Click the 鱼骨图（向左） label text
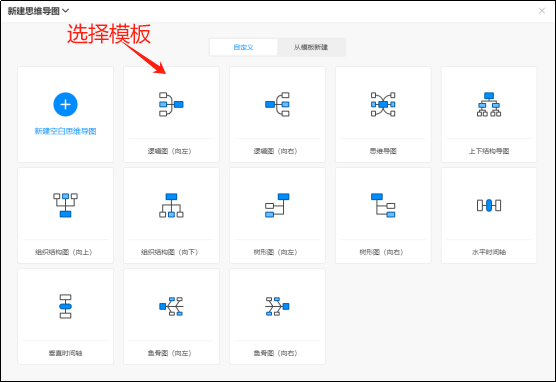This screenshot has width=556, height=382. (169, 353)
